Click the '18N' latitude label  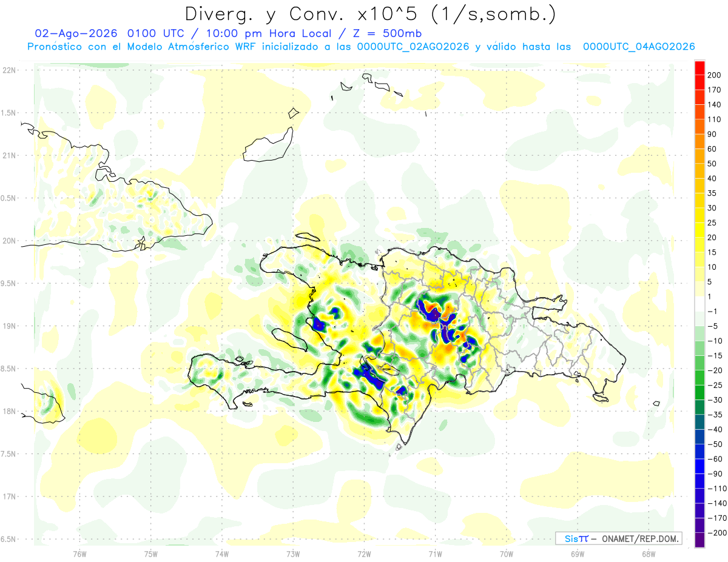coord(9,411)
